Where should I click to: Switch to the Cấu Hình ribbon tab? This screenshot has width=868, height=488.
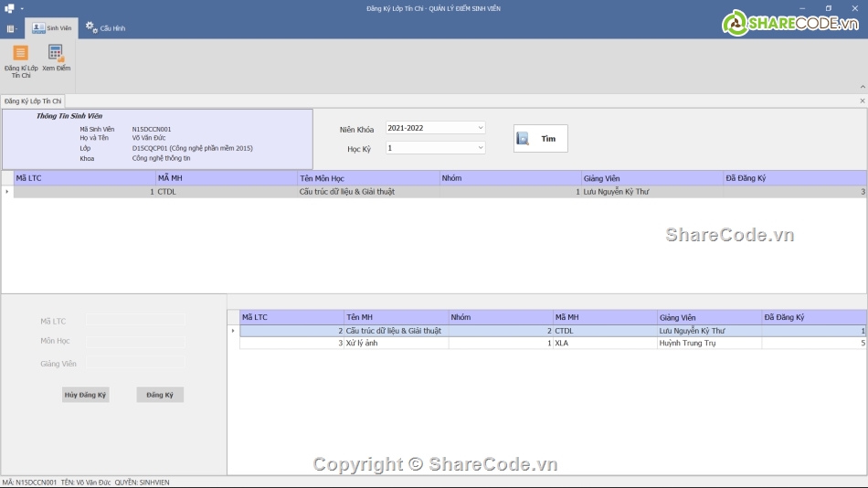point(106,28)
